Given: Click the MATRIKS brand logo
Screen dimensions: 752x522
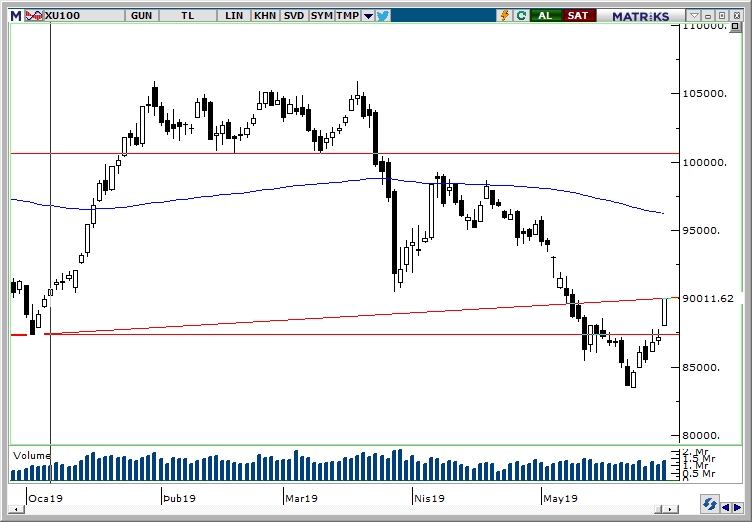Looking at the screenshot, I should click(x=640, y=16).
